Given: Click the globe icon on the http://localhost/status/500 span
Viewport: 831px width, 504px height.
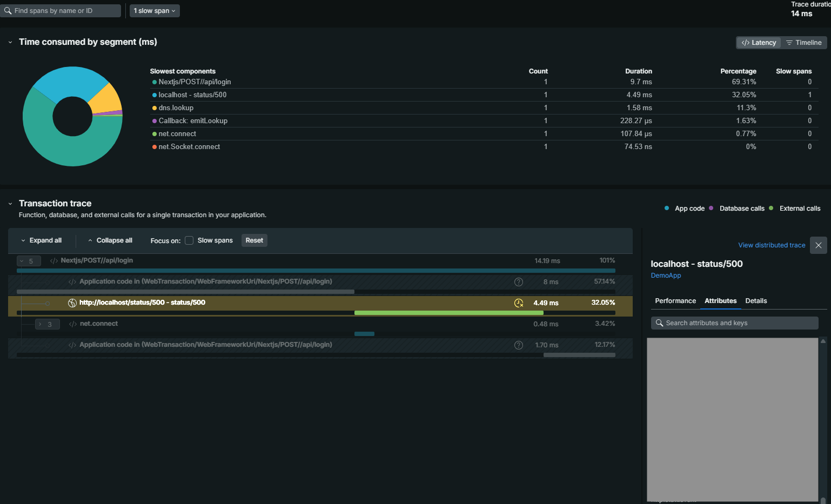Looking at the screenshot, I should coord(72,303).
